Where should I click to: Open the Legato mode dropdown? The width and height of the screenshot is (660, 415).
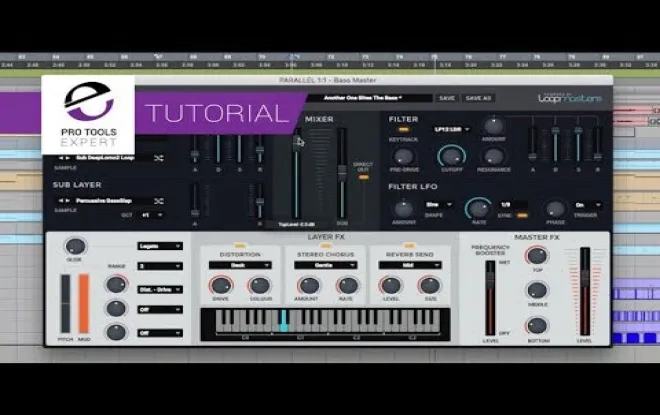160,246
